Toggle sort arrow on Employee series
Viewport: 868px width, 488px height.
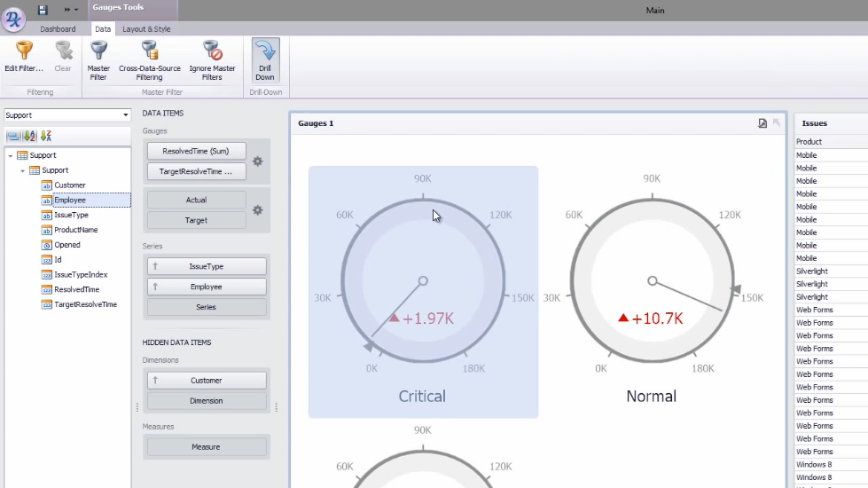coord(155,287)
